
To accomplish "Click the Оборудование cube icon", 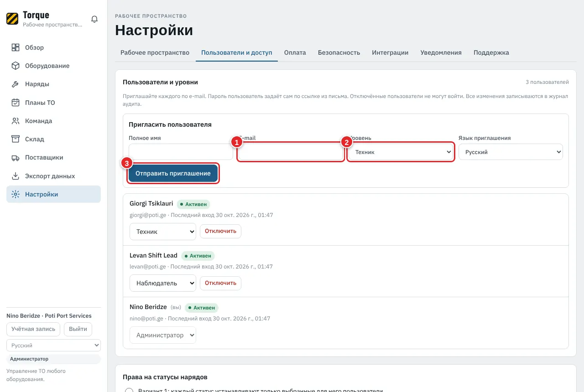I will (x=16, y=66).
